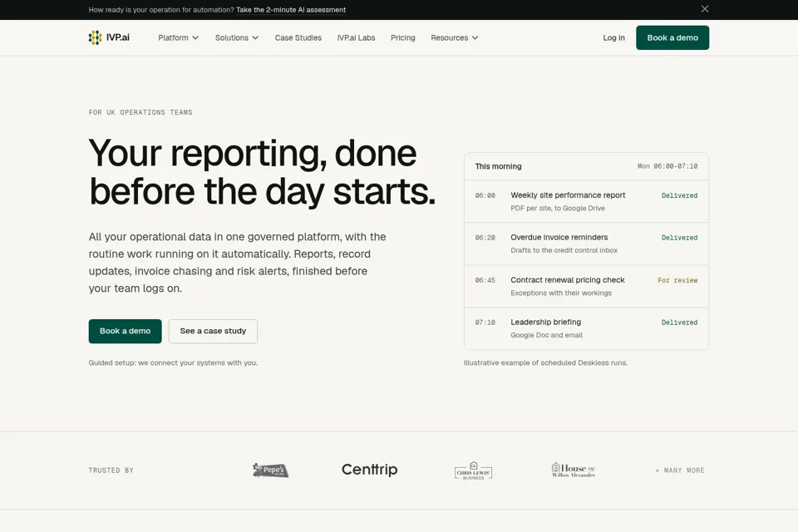This screenshot has height=532, width=798.
Task: Click the 06:20 timestamp
Action: [485, 238]
